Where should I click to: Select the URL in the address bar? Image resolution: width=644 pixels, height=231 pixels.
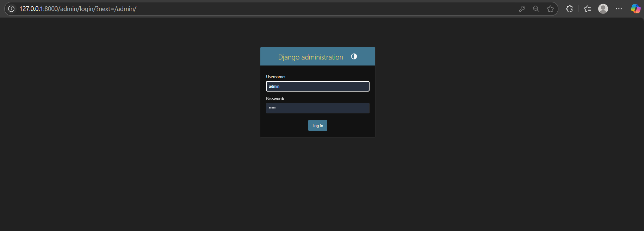[78, 9]
